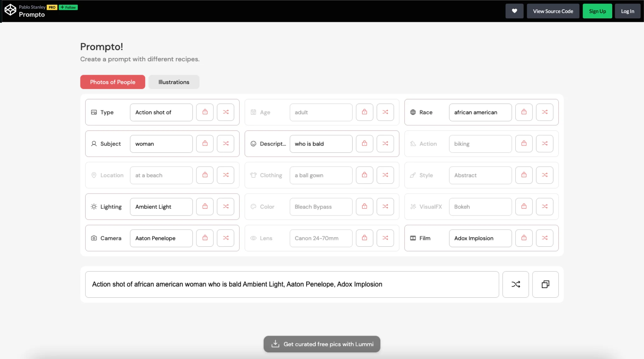Viewport: 644px width, 359px height.
Task: Click the 'Prompto' pen title in header
Action: 32,15
